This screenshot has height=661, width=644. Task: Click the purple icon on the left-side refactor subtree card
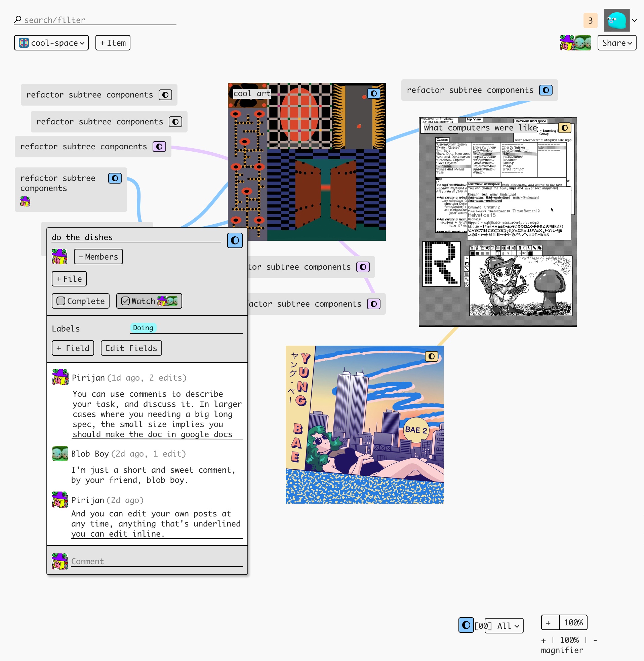coord(159,147)
